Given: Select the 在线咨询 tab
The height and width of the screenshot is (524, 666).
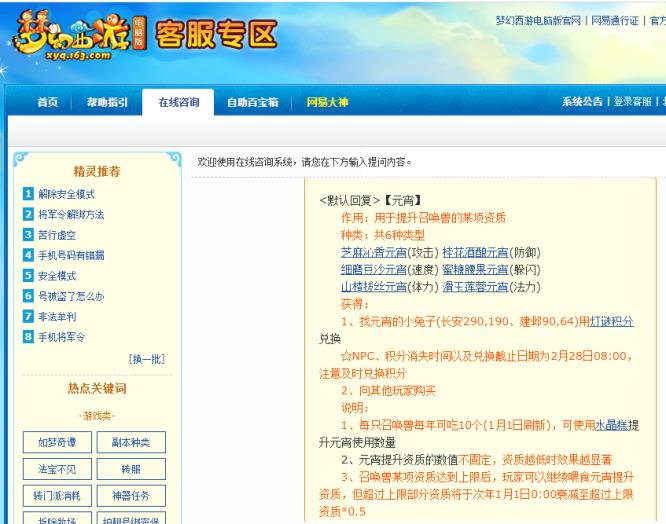Looking at the screenshot, I should point(178,102).
